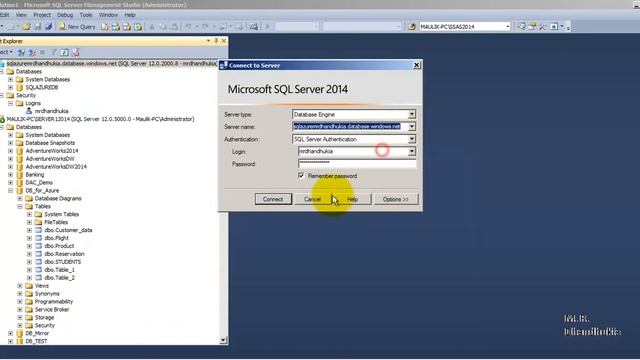Image resolution: width=640 pixels, height=360 pixels.
Task: Collapse the DB_for_Azure database node
Action: [11, 191]
